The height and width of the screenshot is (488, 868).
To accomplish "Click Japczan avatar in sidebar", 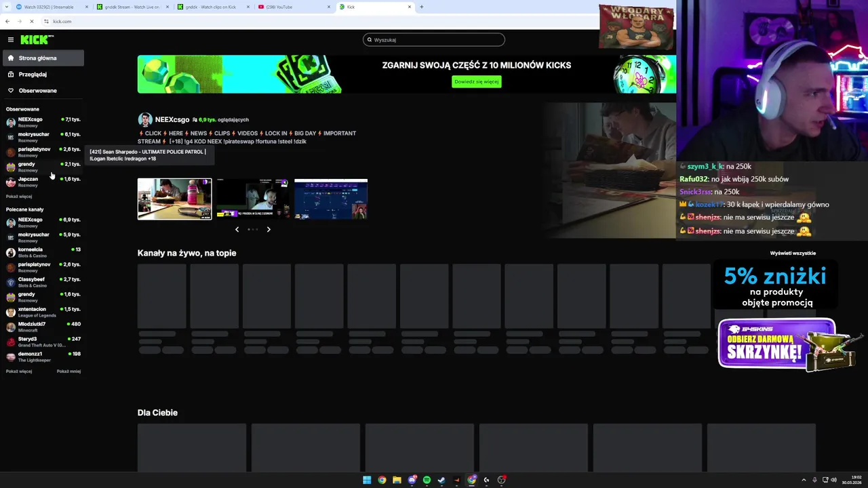I will tap(11, 182).
